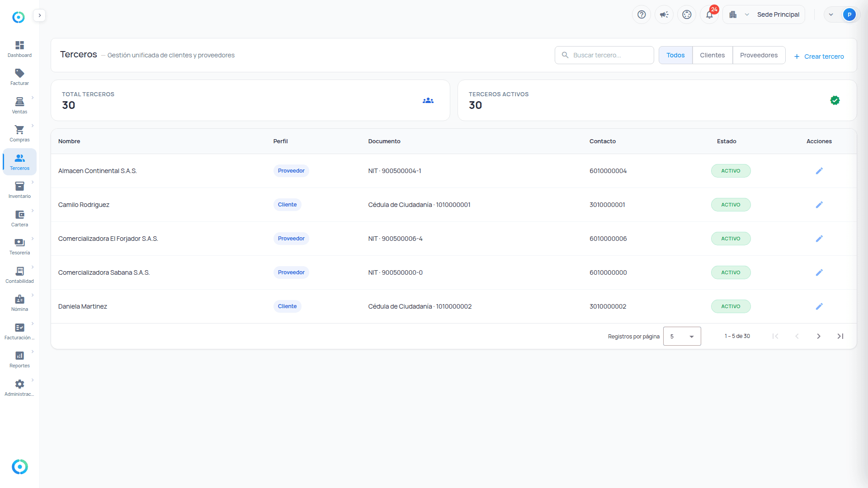This screenshot has width=868, height=488.
Task: Edit Camilo Rodriguez with pencil icon
Action: [x=819, y=205]
